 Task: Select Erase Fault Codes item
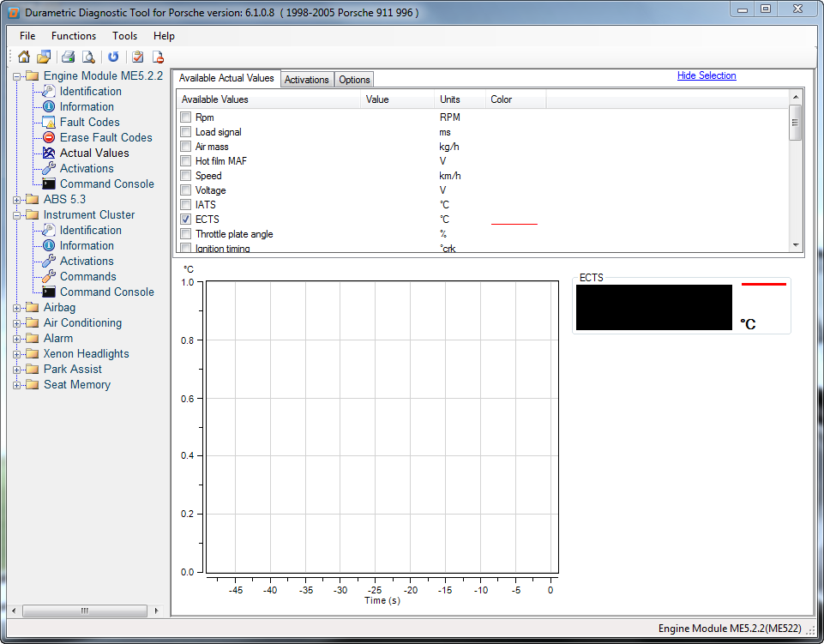coord(106,138)
